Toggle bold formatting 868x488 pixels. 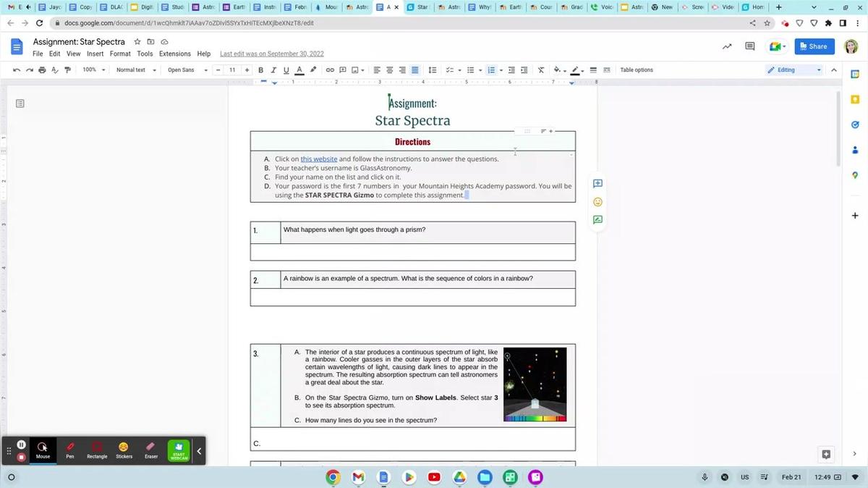coord(261,70)
